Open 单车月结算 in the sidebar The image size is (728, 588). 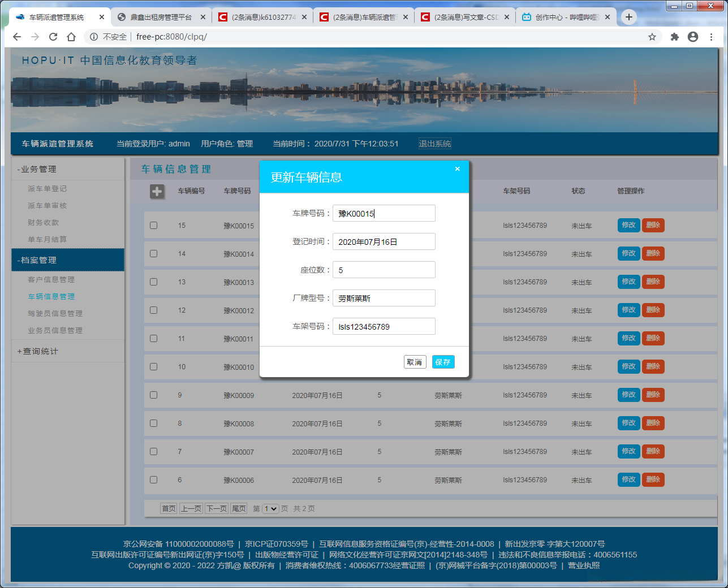coord(48,240)
